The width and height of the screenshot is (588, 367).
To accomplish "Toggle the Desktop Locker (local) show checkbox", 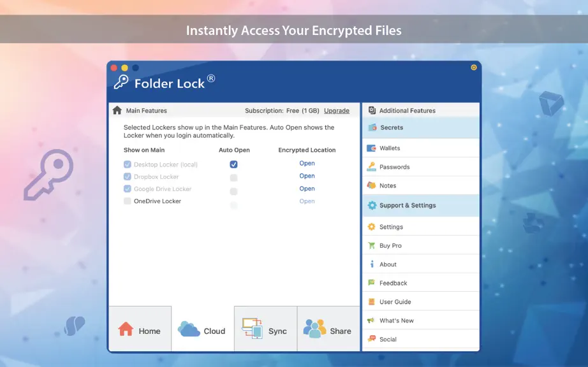I will (x=128, y=164).
